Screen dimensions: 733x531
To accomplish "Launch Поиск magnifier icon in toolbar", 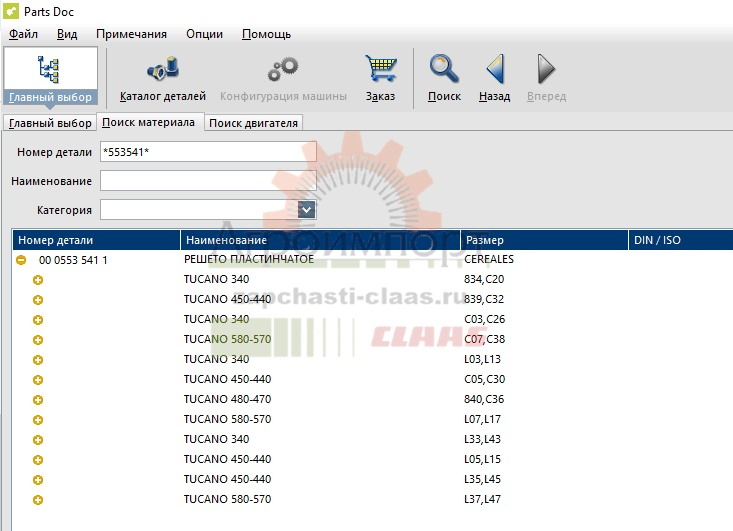I will [x=444, y=69].
